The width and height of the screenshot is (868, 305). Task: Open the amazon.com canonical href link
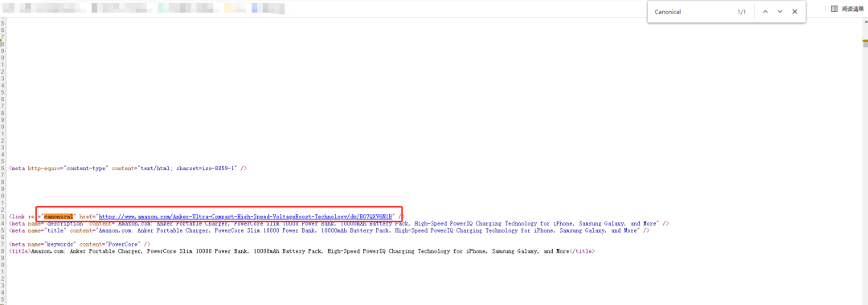pyautogui.click(x=246, y=217)
